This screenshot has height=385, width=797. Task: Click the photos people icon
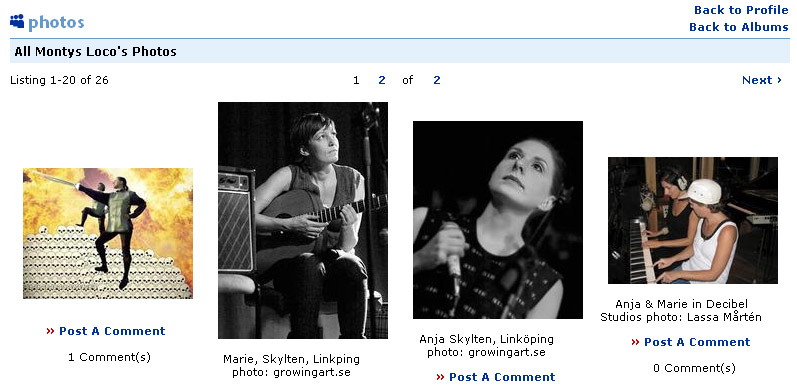tap(17, 21)
